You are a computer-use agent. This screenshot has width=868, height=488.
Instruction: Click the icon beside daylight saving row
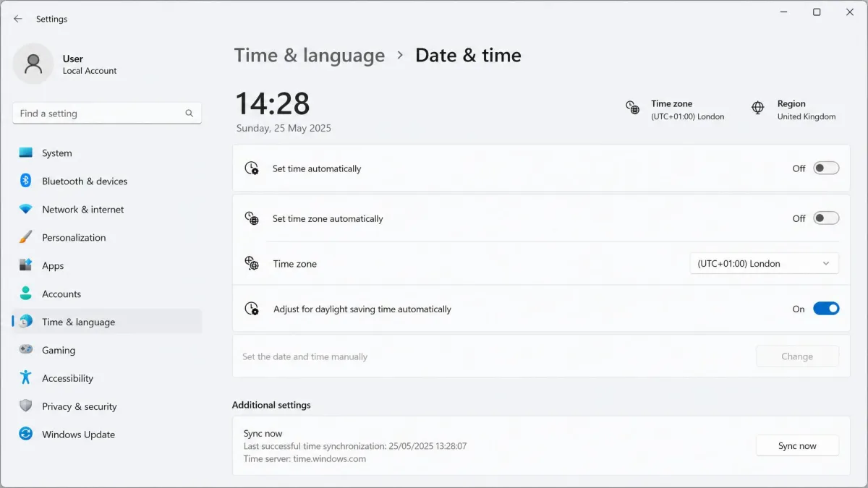point(252,309)
